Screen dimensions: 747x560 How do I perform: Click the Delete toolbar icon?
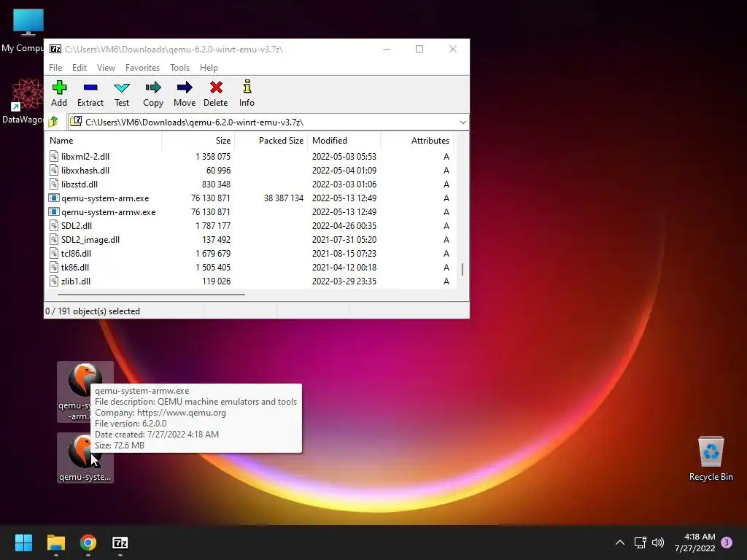click(216, 87)
